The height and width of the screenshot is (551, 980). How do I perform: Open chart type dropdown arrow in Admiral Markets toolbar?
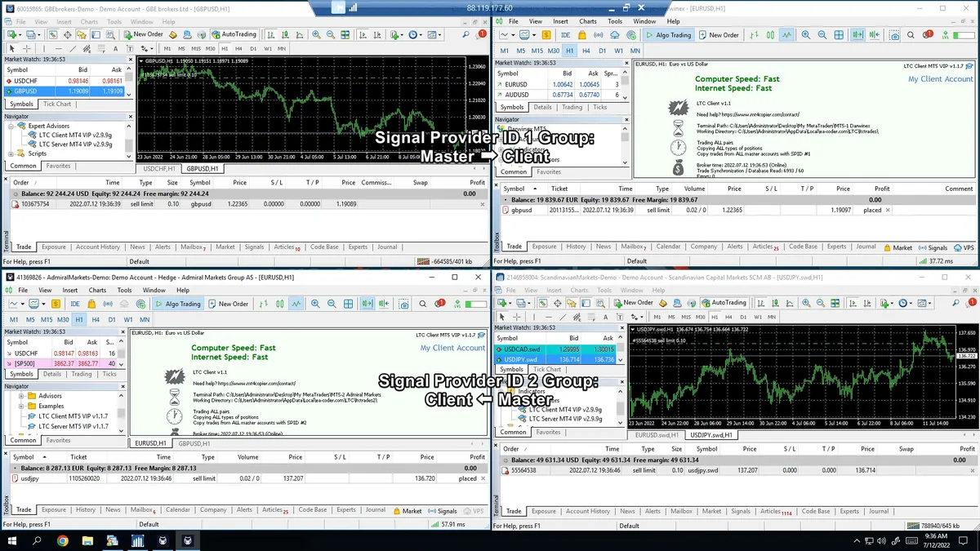(22, 304)
